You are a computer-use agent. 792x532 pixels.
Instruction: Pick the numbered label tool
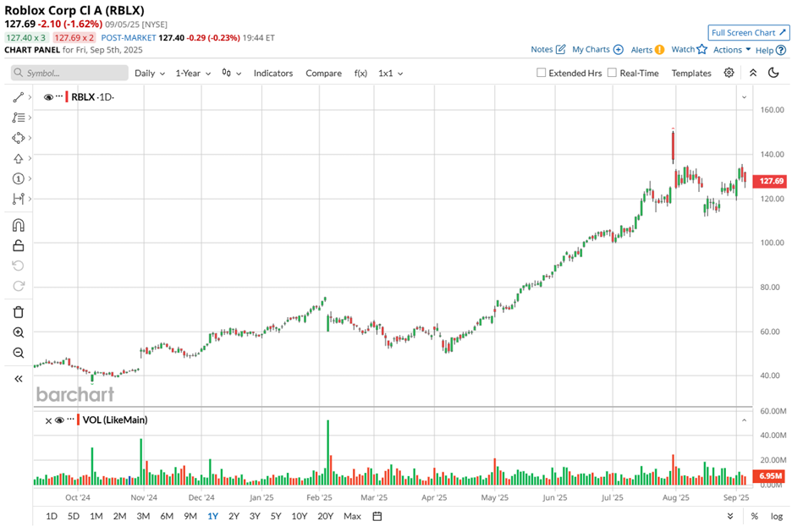18,178
